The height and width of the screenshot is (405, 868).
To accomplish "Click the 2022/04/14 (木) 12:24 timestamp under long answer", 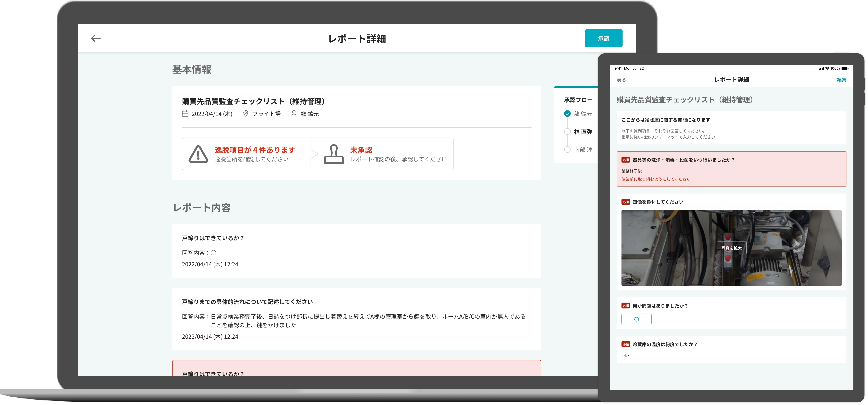I will coord(210,337).
